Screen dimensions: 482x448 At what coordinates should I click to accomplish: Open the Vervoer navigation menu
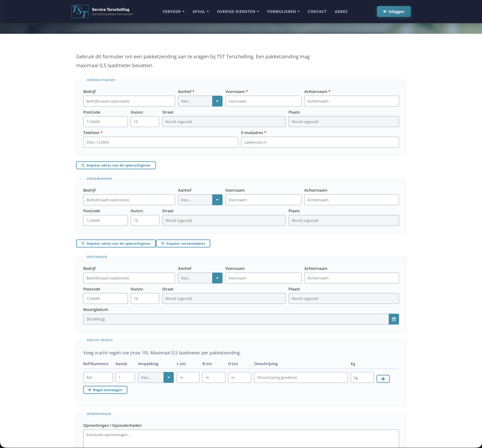pos(173,11)
